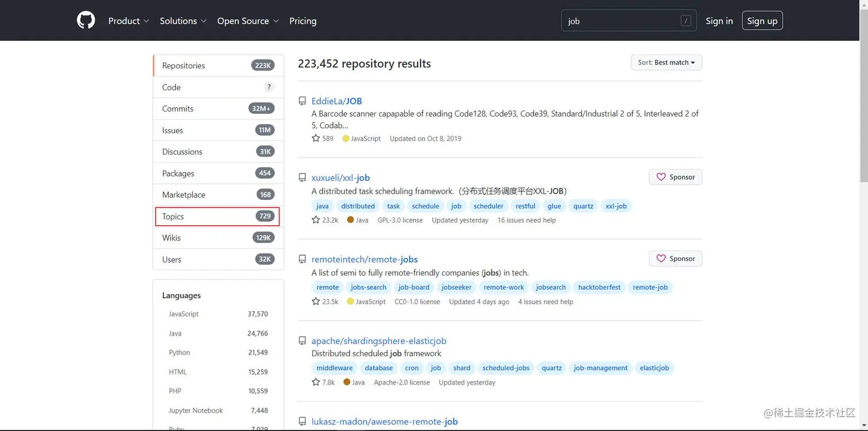The image size is (868, 431).
Task: Click repo icon beside EddieLa/JOB
Action: [303, 101]
